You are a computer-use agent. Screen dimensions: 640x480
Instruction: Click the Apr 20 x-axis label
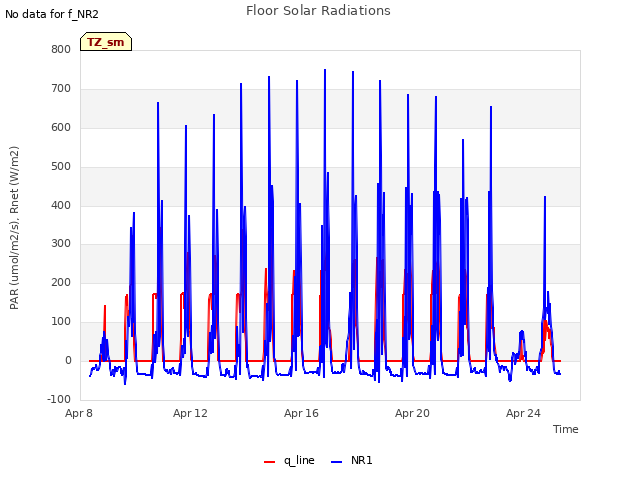coord(412,413)
